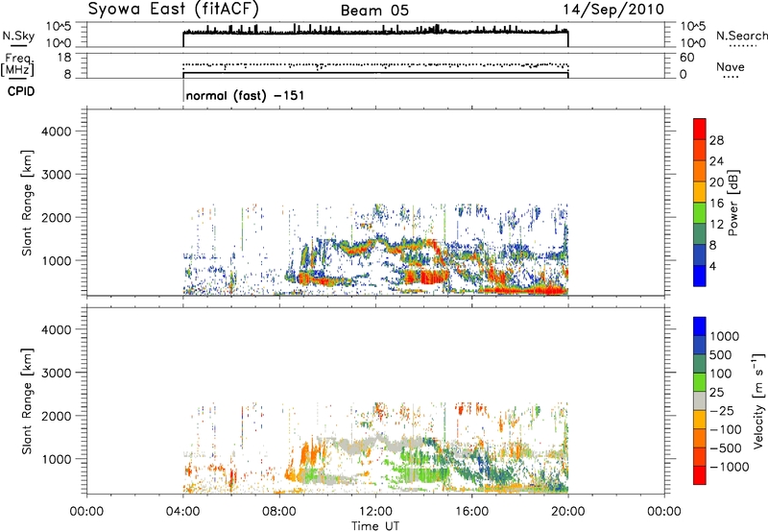Click the "25" label on Velocity colorbar
This screenshot has width=768, height=532.
[716, 393]
